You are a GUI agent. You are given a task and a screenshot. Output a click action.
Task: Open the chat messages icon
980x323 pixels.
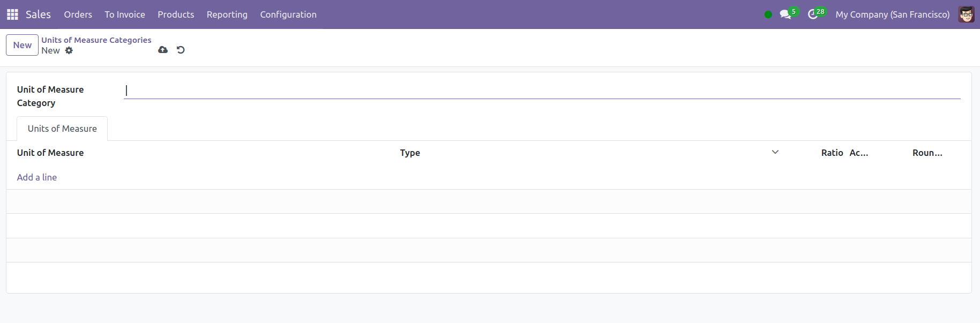pyautogui.click(x=786, y=14)
